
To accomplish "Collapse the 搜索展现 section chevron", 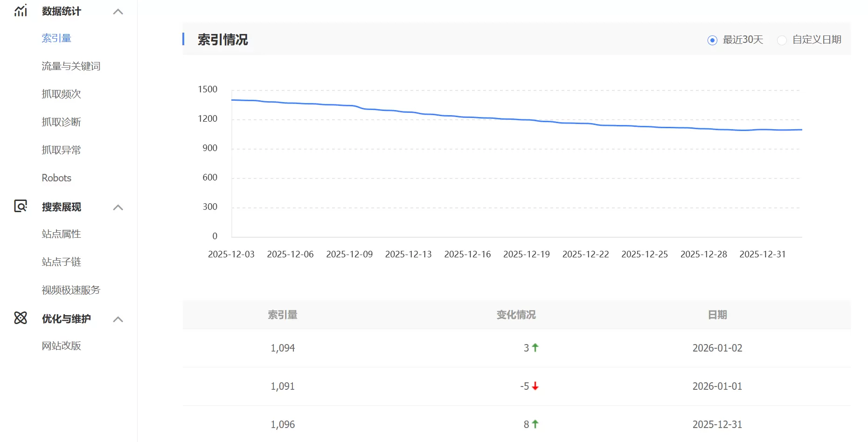I will pyautogui.click(x=118, y=207).
